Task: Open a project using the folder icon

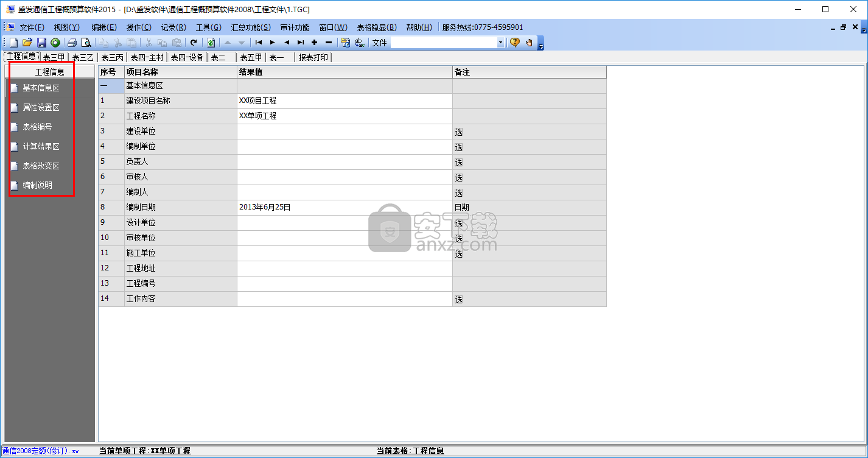Action: click(27, 43)
